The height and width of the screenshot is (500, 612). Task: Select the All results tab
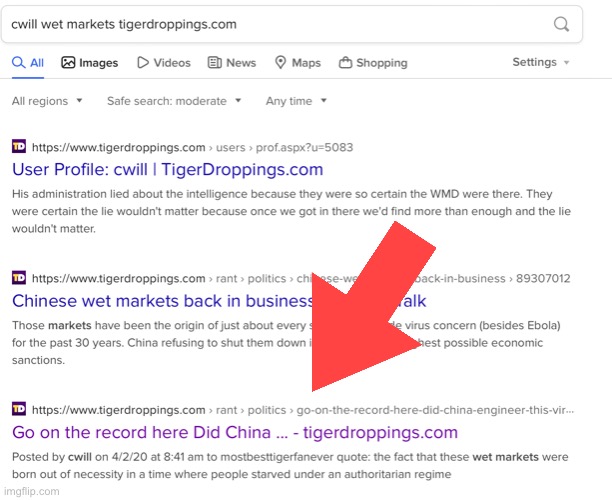pyautogui.click(x=28, y=63)
